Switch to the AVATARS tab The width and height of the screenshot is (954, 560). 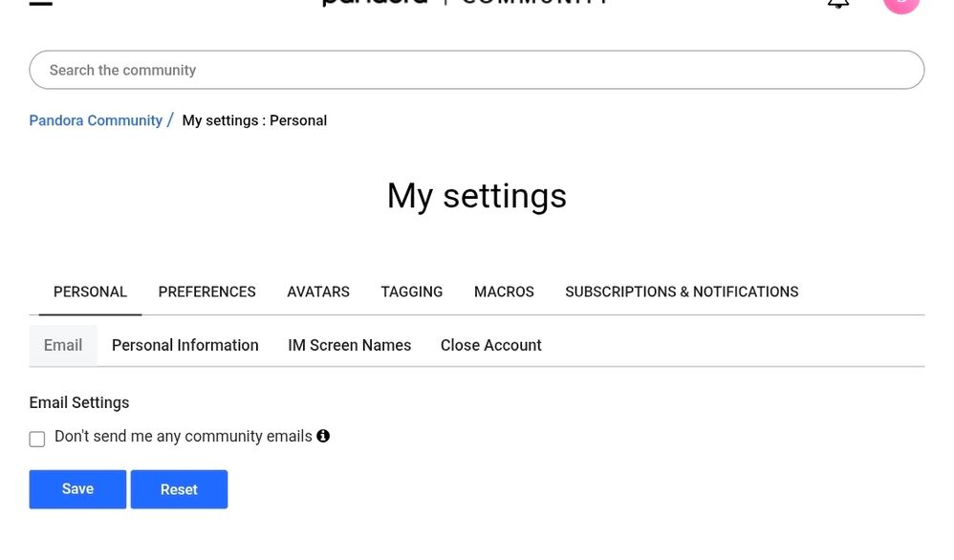point(317,291)
